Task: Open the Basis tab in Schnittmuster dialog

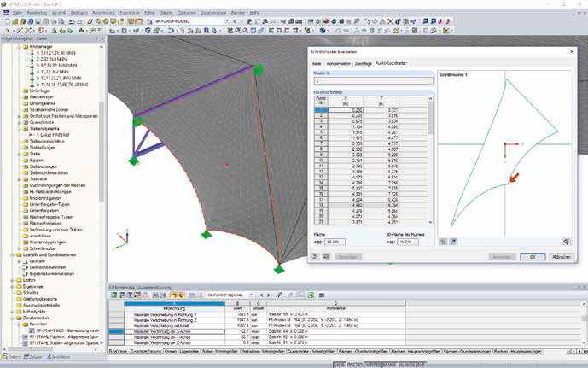Action: coord(317,64)
